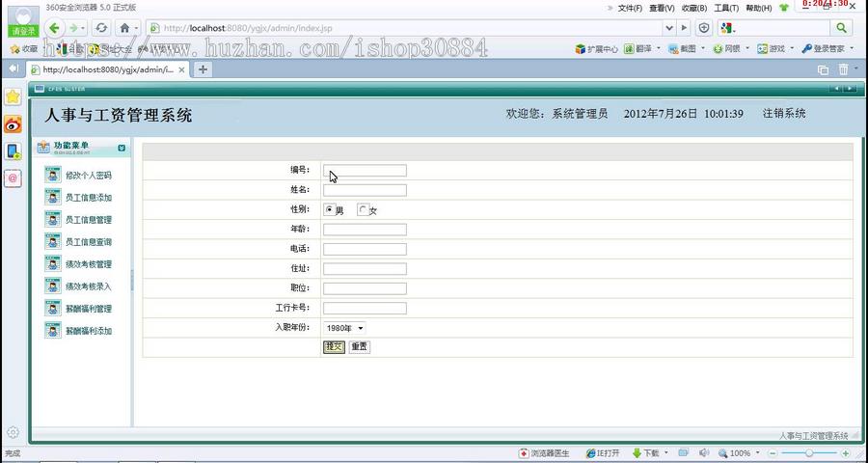The image size is (868, 463).
Task: Click the icon beside 员工信息添加
Action: [x=53, y=197]
